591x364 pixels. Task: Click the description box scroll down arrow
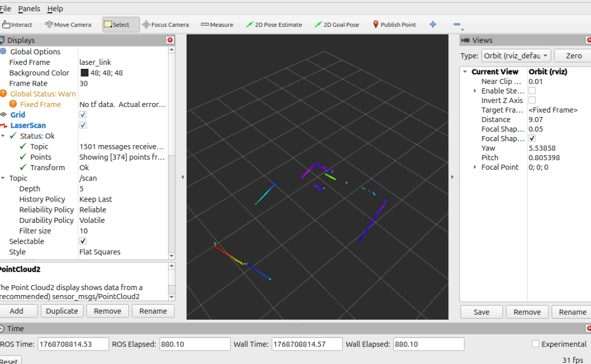click(171, 297)
